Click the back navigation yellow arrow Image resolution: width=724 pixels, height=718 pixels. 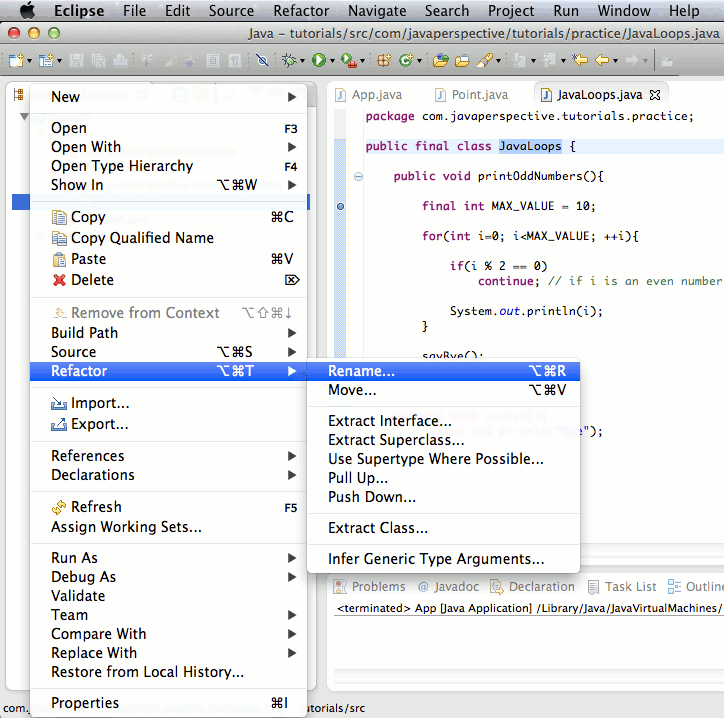[x=602, y=61]
